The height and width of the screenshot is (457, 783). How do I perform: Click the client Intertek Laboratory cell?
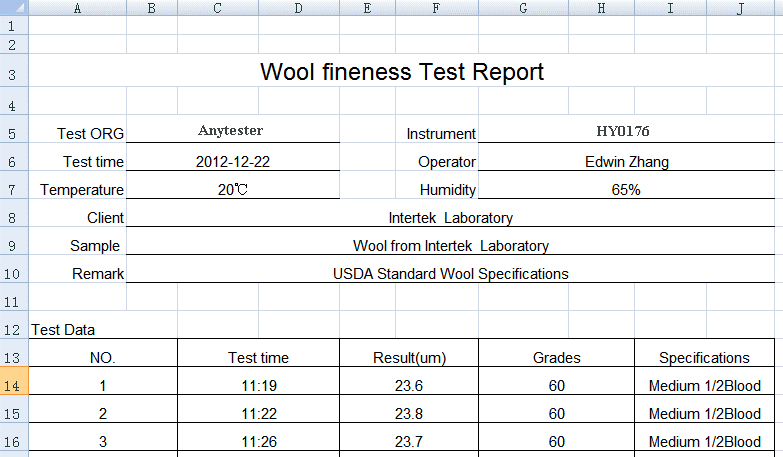(x=450, y=218)
